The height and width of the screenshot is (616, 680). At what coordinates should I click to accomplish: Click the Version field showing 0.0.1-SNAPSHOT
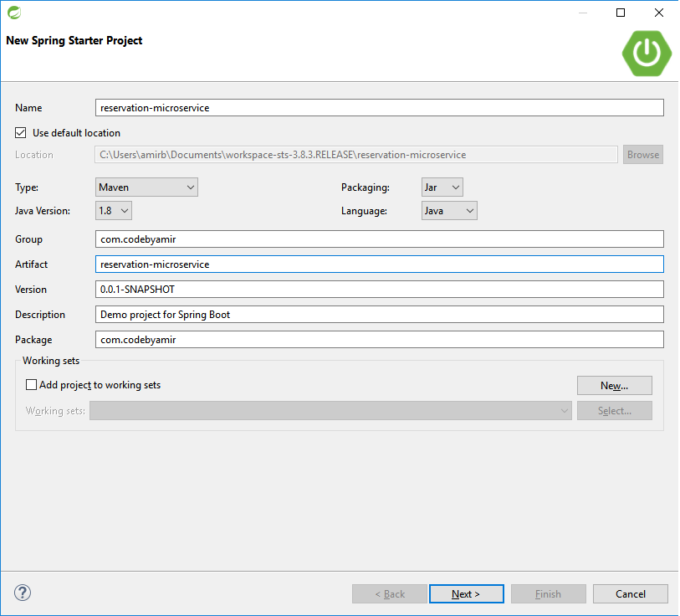point(379,289)
